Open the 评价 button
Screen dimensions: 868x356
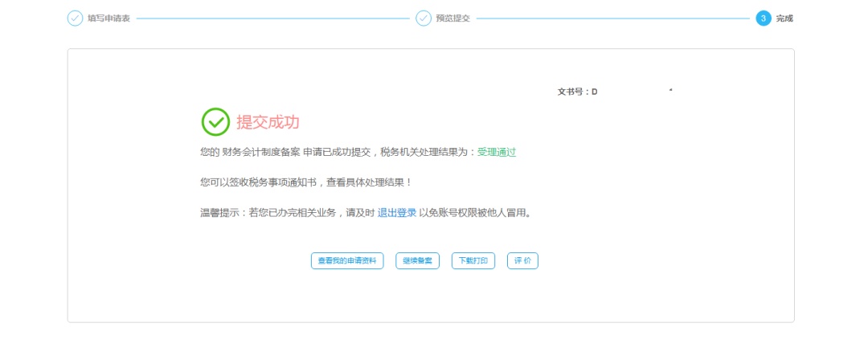(x=522, y=261)
